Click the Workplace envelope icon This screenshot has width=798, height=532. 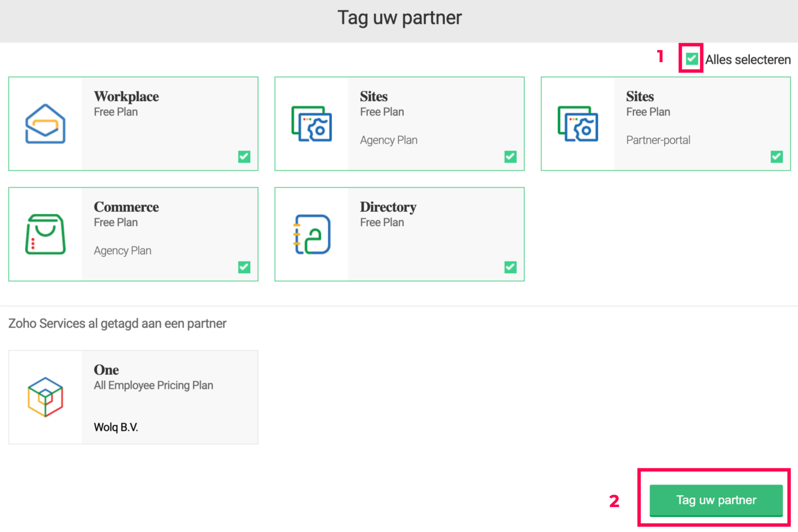point(45,124)
